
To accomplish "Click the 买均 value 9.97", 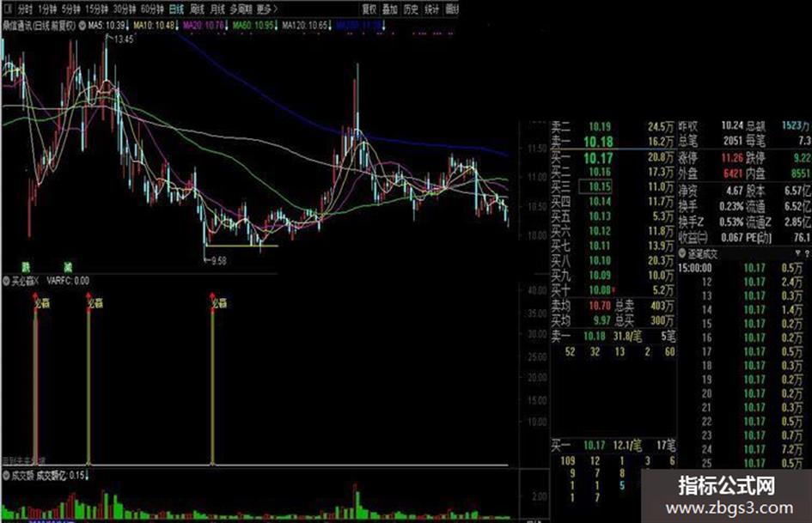I will (601, 320).
